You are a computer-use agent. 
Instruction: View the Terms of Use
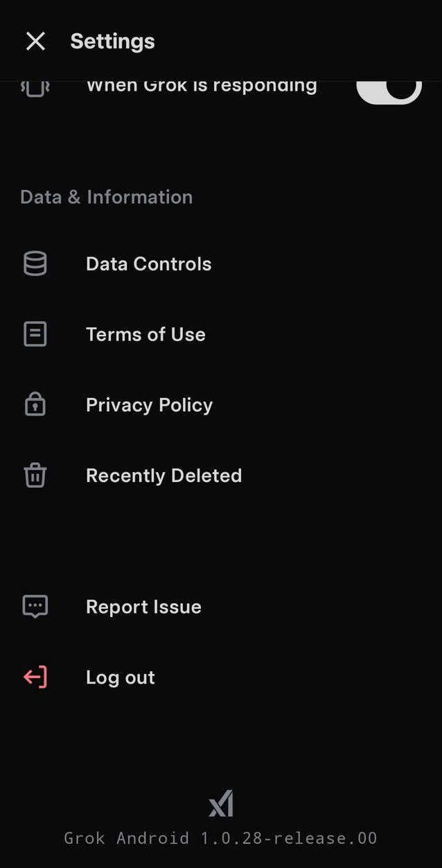(145, 333)
